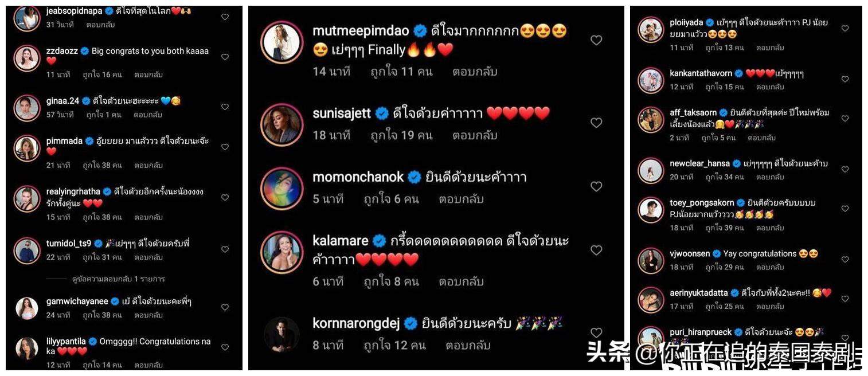Open kalamare's profile via avatar

(281, 252)
